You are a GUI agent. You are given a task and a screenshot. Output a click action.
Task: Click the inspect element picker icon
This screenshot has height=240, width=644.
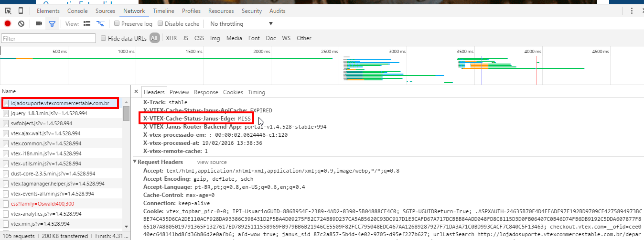pyautogui.click(x=8, y=11)
